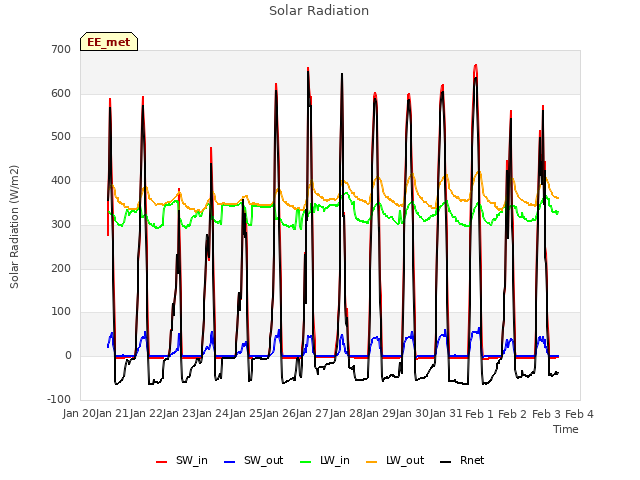640x480 pixels.
Task: Click the 400 y-axis tick label
Action: coord(61,180)
